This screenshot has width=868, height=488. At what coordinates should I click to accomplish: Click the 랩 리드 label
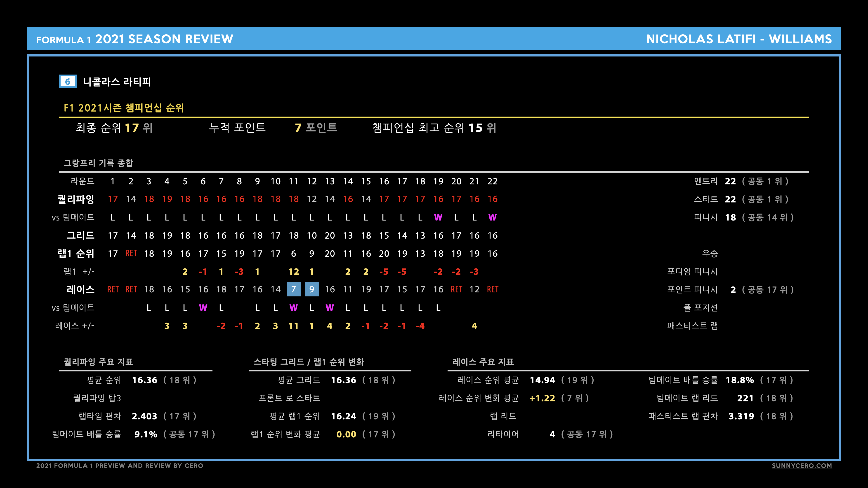503,416
